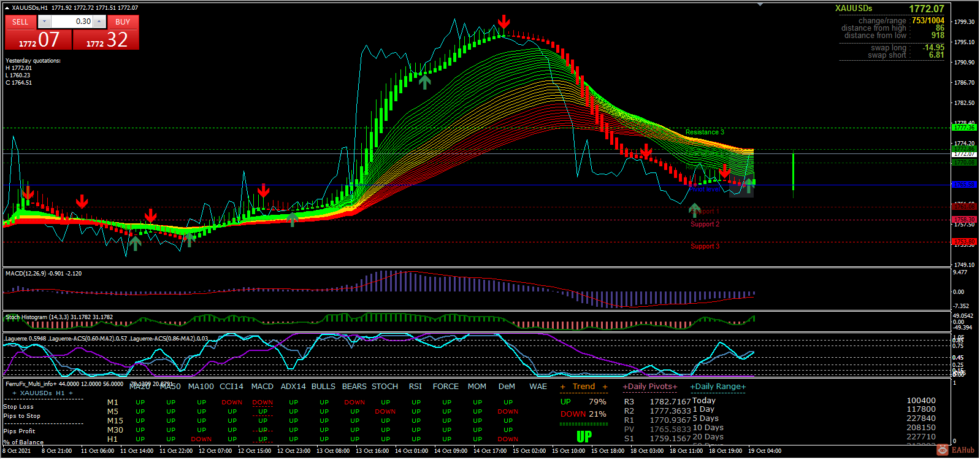Click the red sell arrow at the chart peak

[503, 22]
